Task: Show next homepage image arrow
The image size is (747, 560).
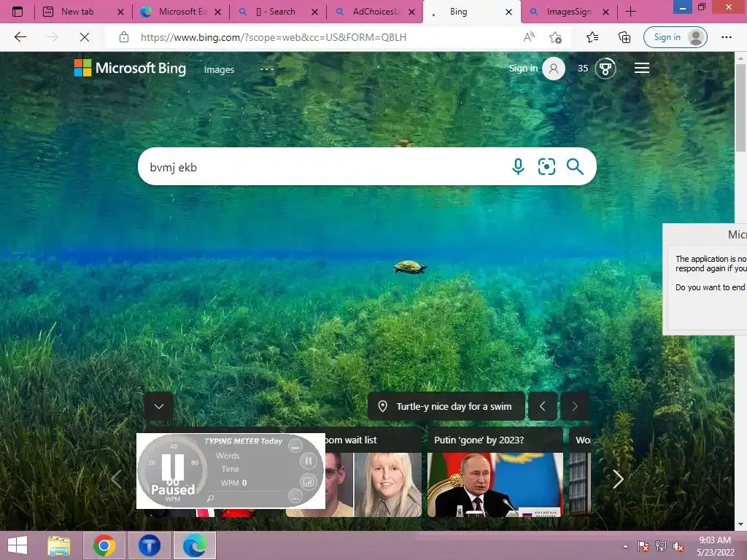Action: tap(575, 406)
